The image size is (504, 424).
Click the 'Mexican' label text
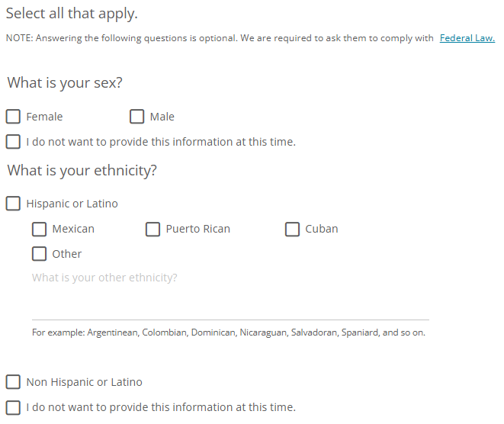tap(73, 229)
